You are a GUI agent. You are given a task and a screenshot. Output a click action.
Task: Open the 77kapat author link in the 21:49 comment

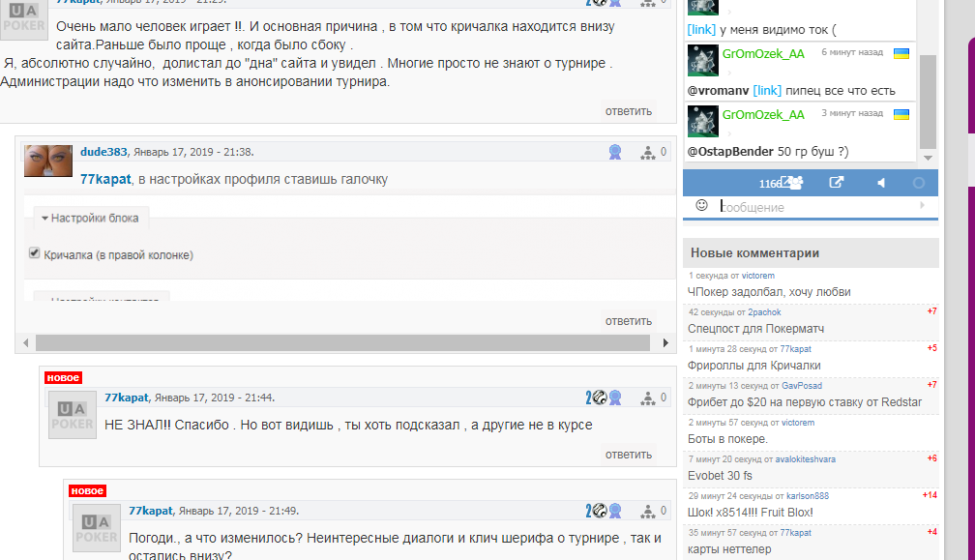151,511
